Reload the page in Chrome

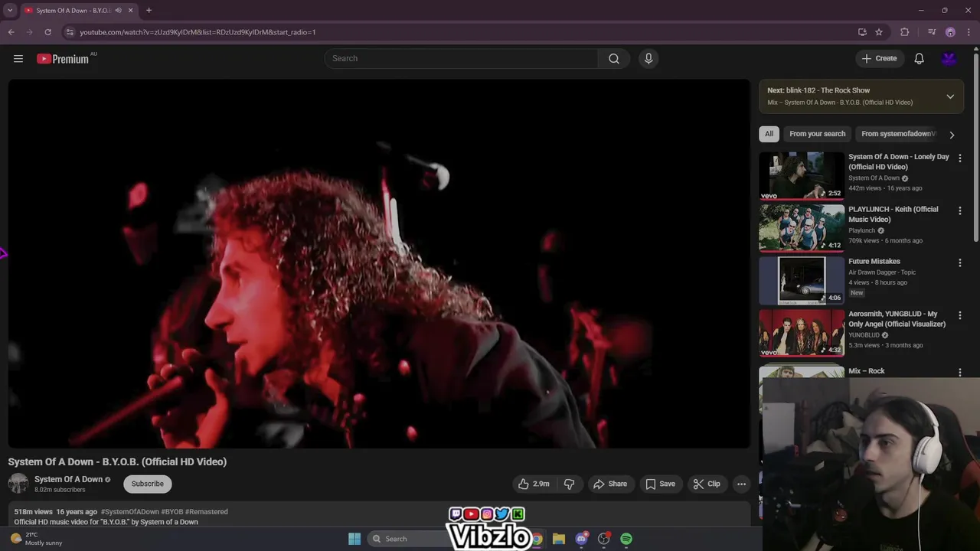(47, 32)
